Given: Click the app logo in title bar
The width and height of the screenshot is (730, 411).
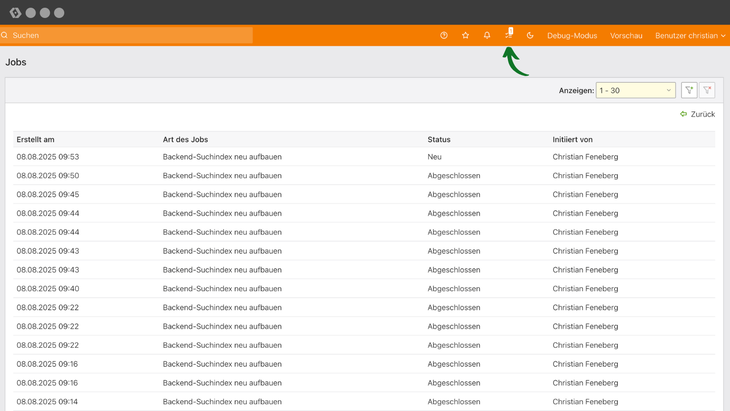Looking at the screenshot, I should [x=15, y=13].
